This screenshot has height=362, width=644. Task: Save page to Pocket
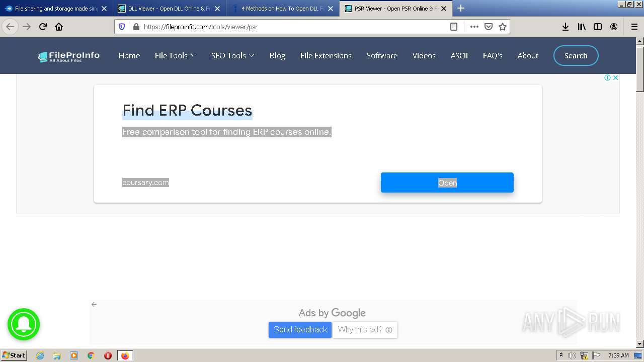point(488,27)
